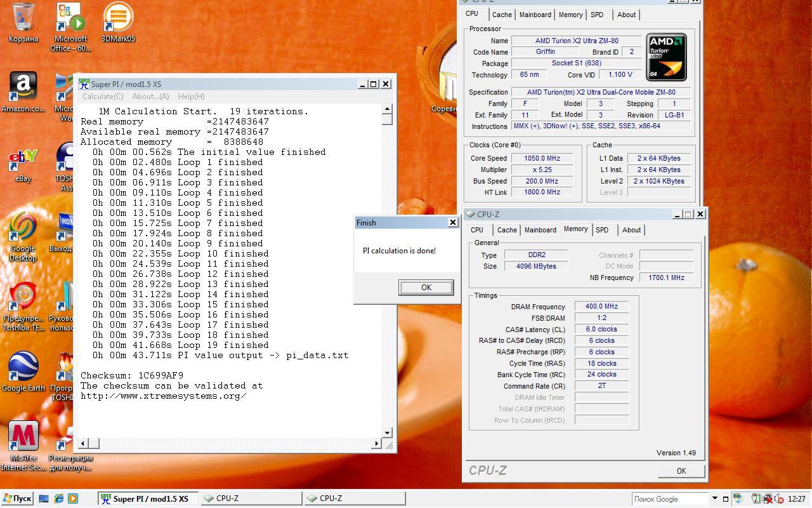The image size is (812, 508).
Task: Open McAfee Internet Security desktop icon
Action: (x=23, y=446)
